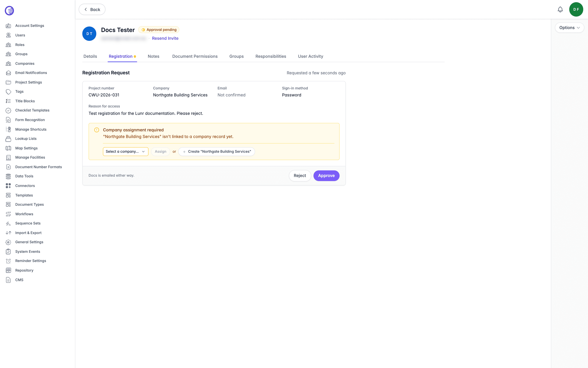Click the Tags sidebar icon
The image size is (588, 368).
(x=8, y=91)
